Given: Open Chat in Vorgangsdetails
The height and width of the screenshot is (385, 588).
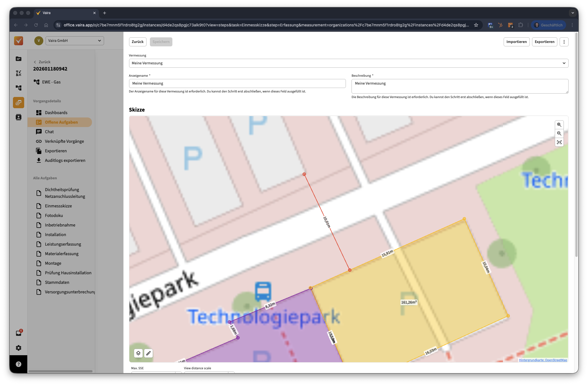Looking at the screenshot, I should pyautogui.click(x=49, y=132).
